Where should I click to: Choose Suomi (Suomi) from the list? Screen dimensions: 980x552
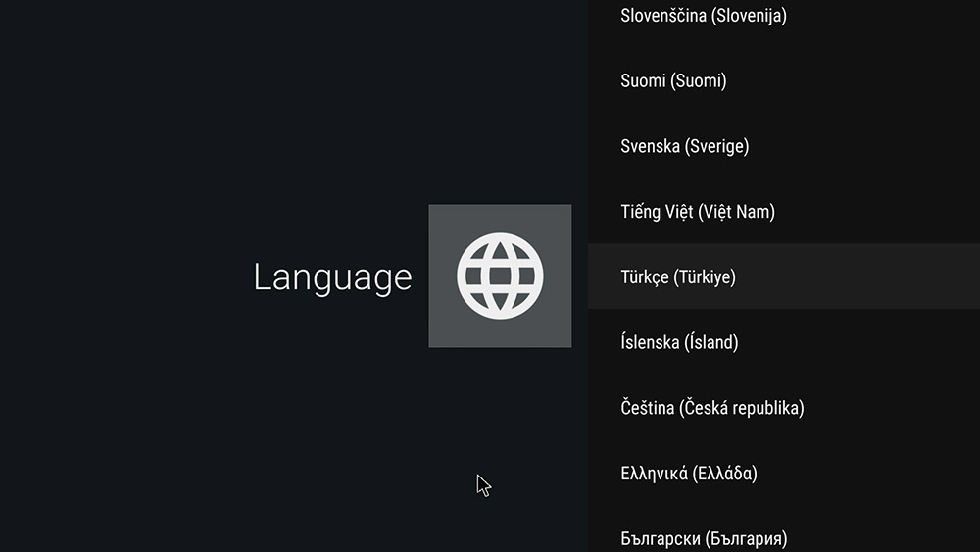tap(673, 81)
